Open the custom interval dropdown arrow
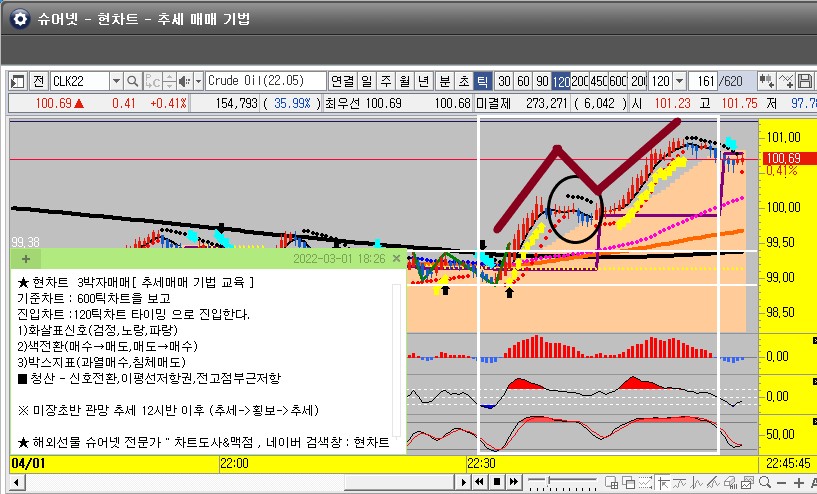 679,81
